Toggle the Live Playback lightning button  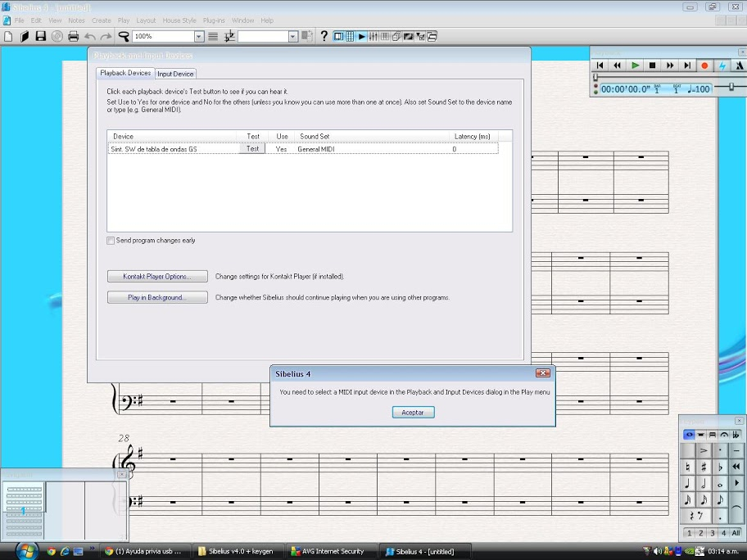722,65
